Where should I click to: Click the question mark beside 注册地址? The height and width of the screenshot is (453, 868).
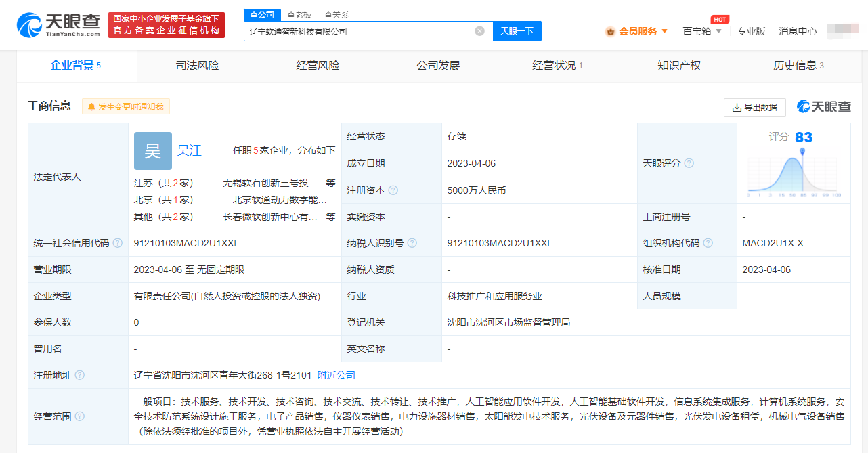pyautogui.click(x=81, y=374)
